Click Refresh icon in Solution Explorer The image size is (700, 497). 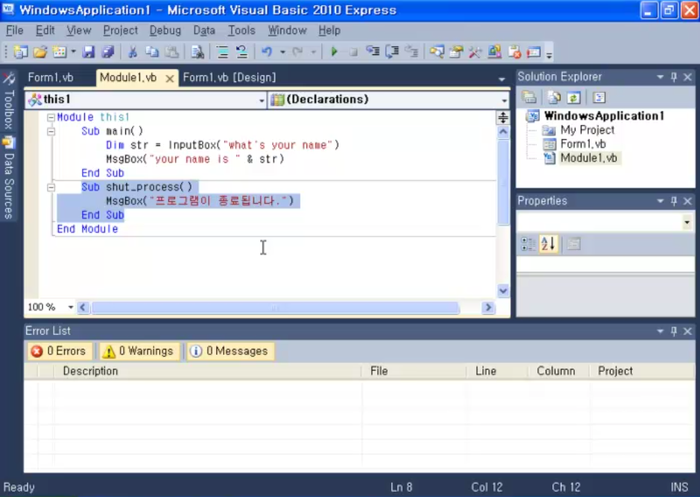pyautogui.click(x=574, y=97)
